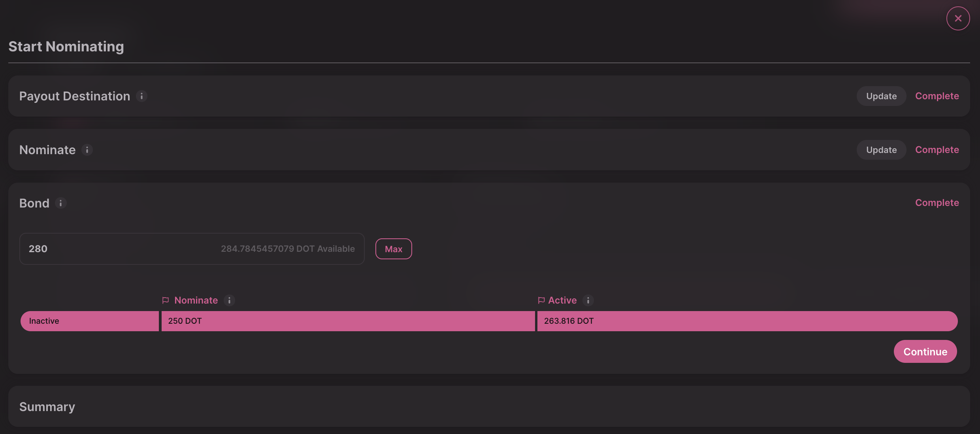Expand the Summary section
The height and width of the screenshot is (434, 980).
[47, 407]
